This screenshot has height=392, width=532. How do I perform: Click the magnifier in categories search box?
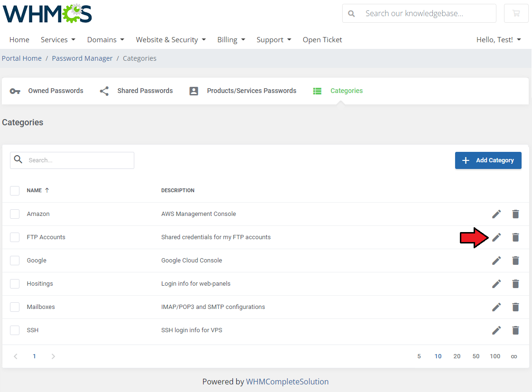(x=19, y=159)
